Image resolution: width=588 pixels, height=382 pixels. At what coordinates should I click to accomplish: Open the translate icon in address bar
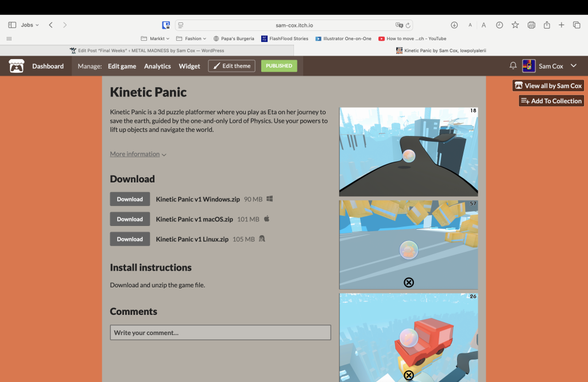(x=399, y=25)
